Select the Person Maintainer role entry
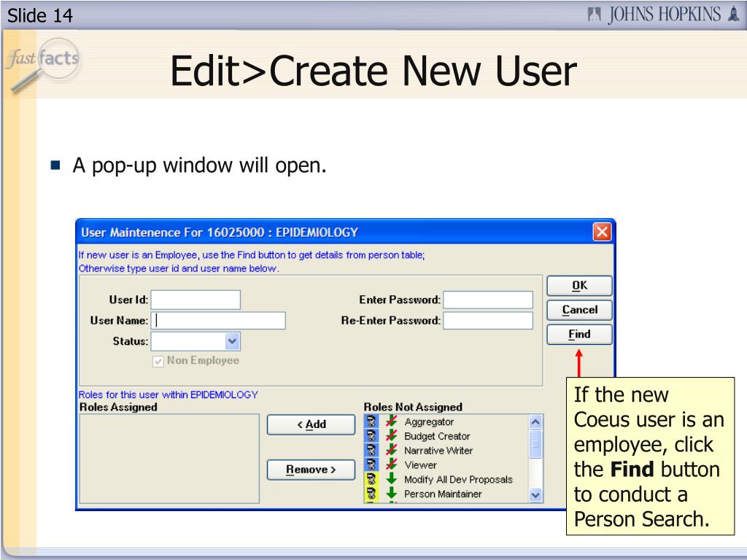 pyautogui.click(x=443, y=494)
